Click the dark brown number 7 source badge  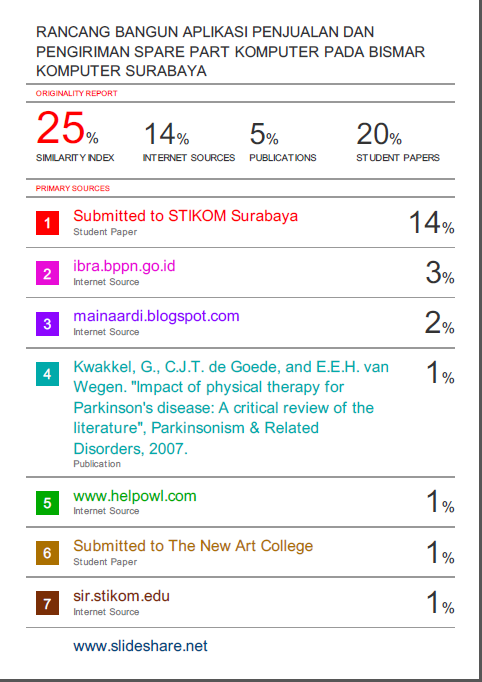coord(47,603)
